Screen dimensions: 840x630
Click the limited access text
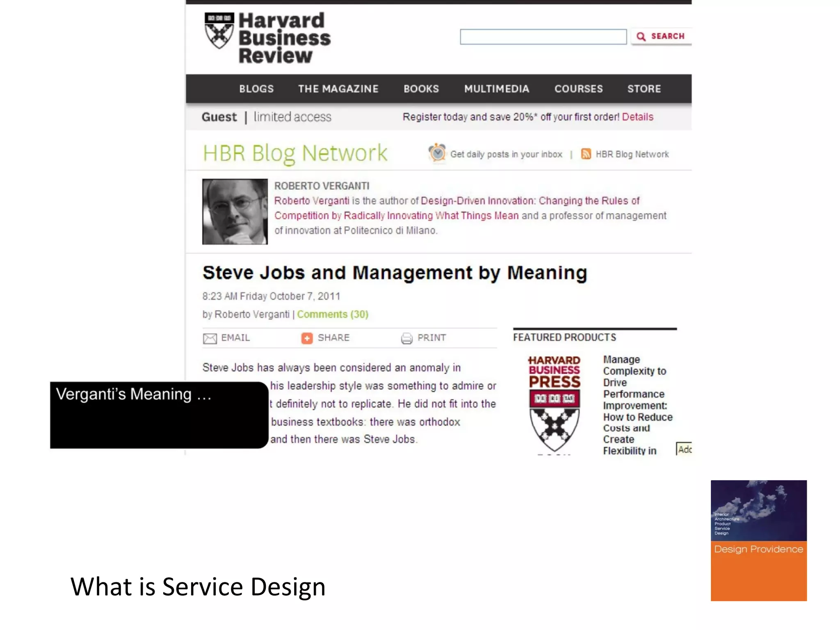click(x=292, y=117)
